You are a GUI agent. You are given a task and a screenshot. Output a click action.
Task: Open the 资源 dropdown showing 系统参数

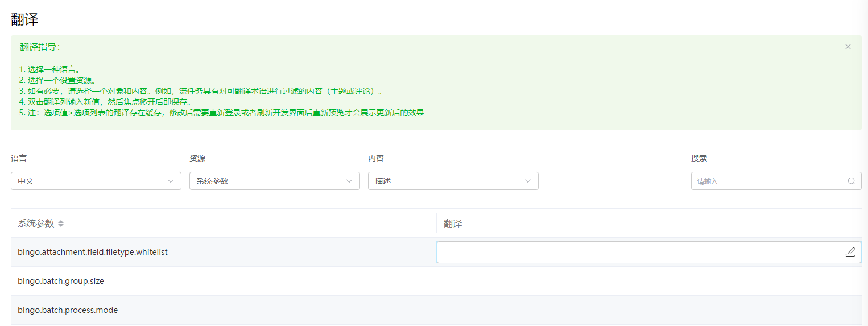coord(275,181)
